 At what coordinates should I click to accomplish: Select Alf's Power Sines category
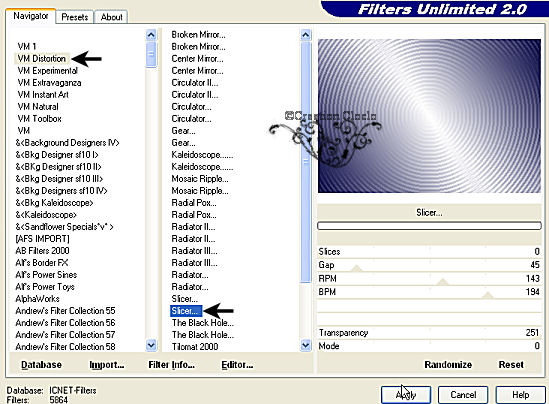[x=46, y=275]
